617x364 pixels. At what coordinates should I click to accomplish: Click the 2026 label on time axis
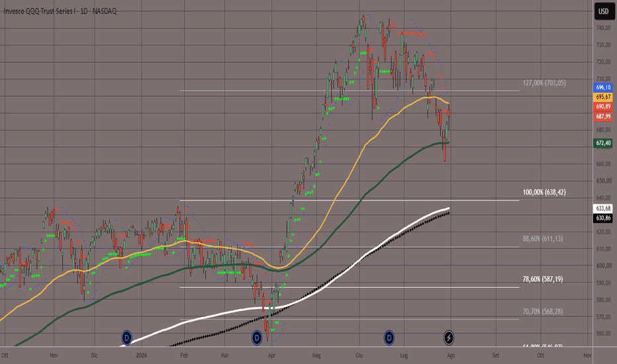tap(141, 355)
